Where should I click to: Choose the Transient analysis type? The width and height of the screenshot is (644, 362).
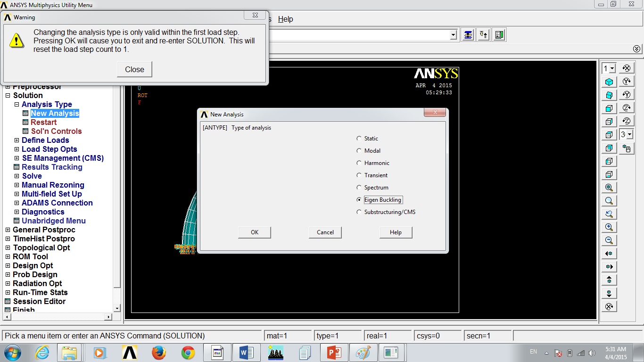click(x=359, y=175)
